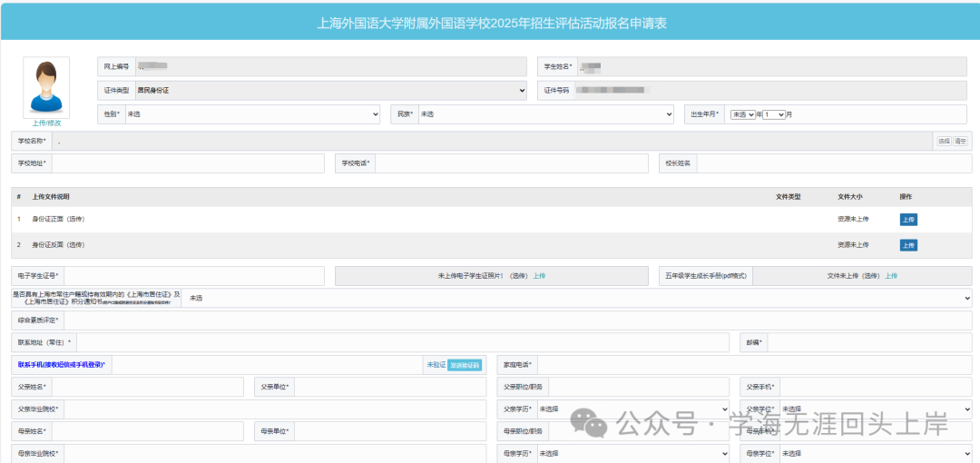The image size is (980, 463).
Task: Focus the 父亲姓名 text field
Action: coord(147,387)
